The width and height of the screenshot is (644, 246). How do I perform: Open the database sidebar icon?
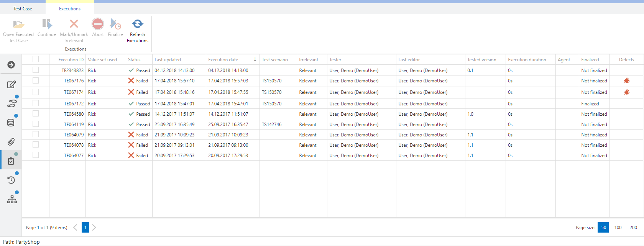(x=11, y=123)
